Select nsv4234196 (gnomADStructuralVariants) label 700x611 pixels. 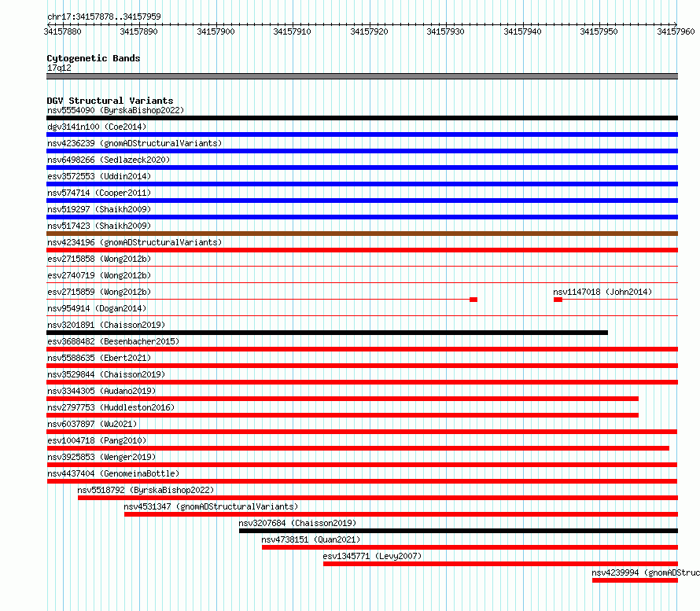(134, 242)
